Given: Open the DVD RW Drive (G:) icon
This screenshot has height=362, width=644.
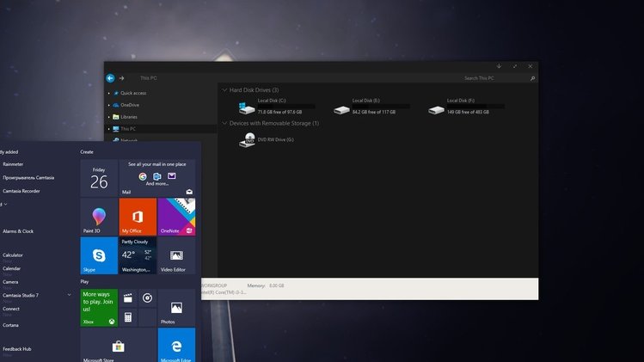Looking at the screenshot, I should tap(247, 140).
